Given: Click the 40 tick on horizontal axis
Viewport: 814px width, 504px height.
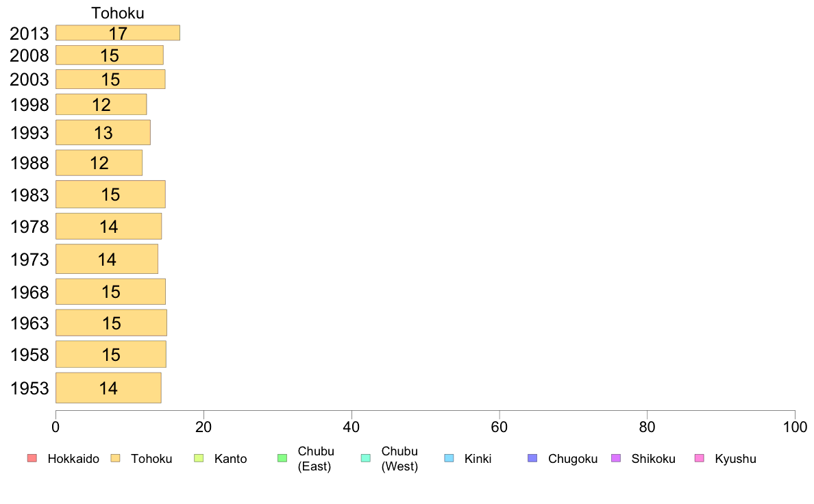Looking at the screenshot, I should (x=351, y=427).
